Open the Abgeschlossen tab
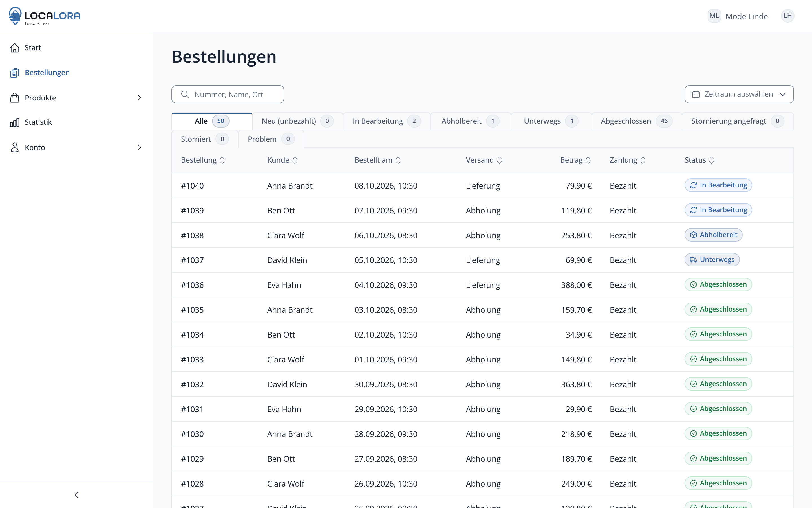 (637, 121)
